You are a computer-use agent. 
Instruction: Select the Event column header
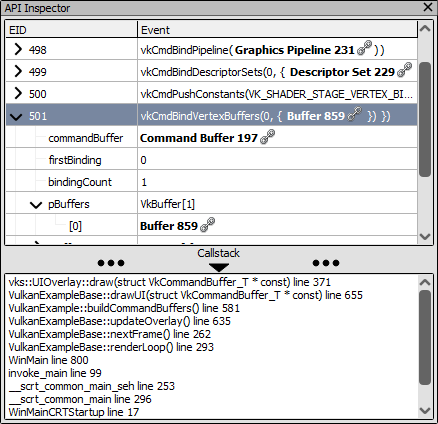point(277,30)
